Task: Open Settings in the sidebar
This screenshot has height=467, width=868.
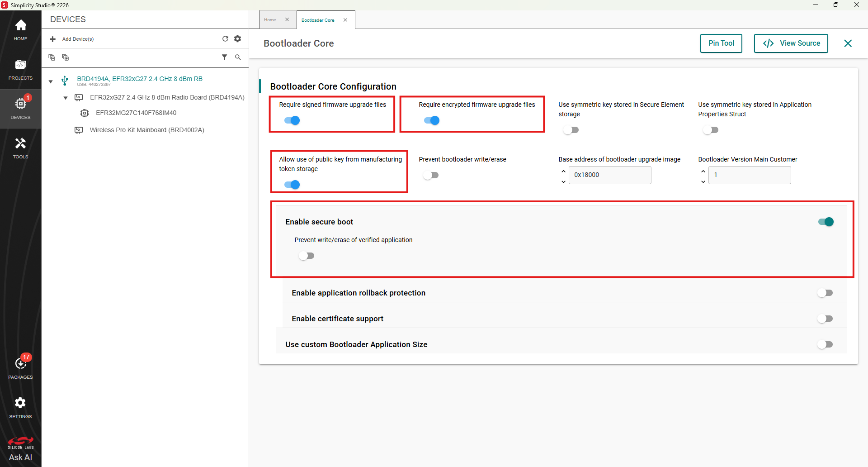Action: click(20, 407)
